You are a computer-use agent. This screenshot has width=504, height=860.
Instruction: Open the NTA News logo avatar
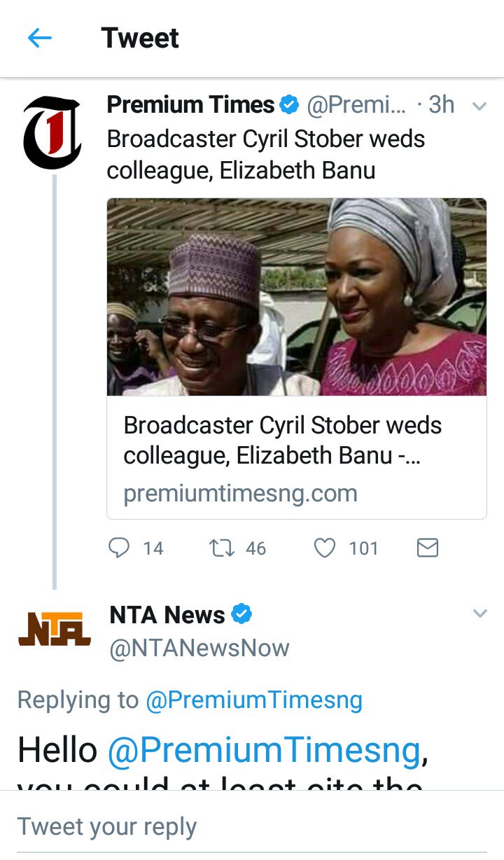coord(55,628)
